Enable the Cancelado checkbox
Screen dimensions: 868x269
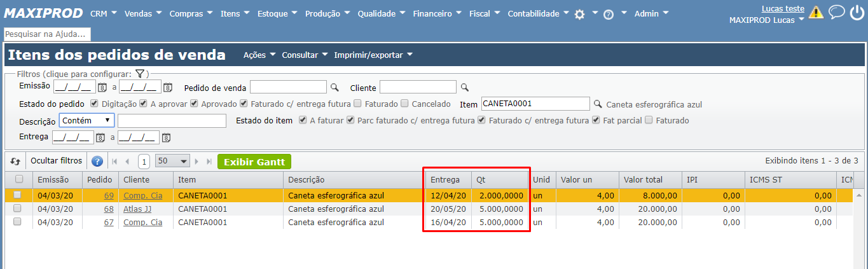404,104
